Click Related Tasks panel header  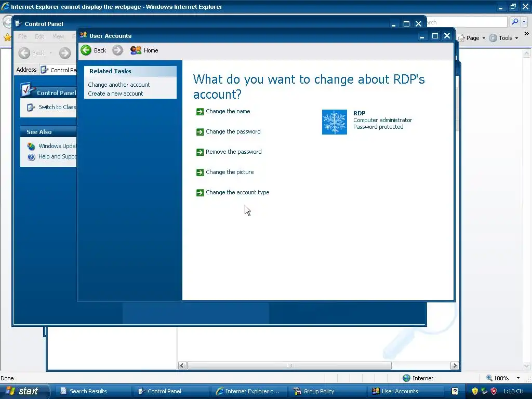pyautogui.click(x=130, y=71)
